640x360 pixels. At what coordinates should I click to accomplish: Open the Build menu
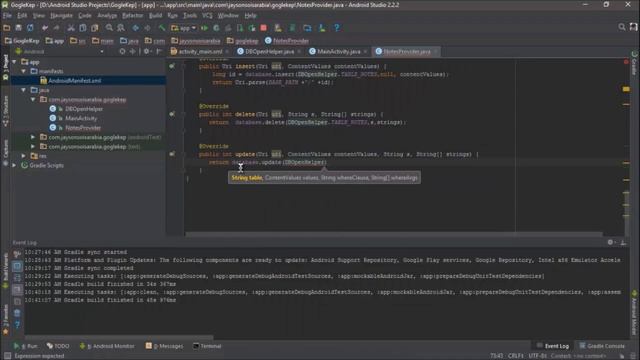(155, 16)
